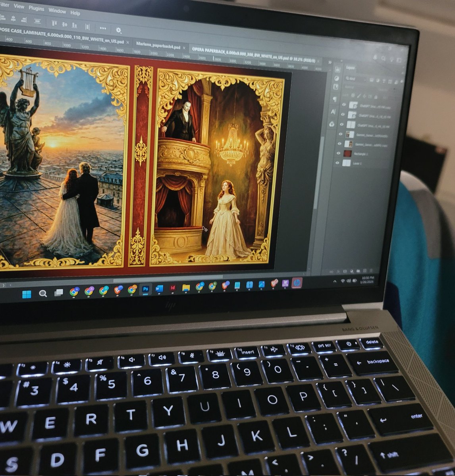The image size is (455, 476).
Task: Open the Adjustments panel icon
Action: 337,79
